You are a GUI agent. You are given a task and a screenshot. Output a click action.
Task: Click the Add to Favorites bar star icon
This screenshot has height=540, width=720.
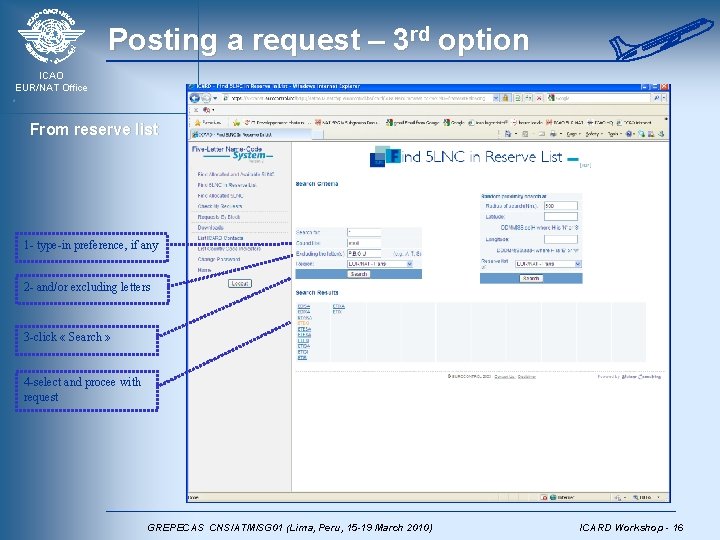point(236,123)
